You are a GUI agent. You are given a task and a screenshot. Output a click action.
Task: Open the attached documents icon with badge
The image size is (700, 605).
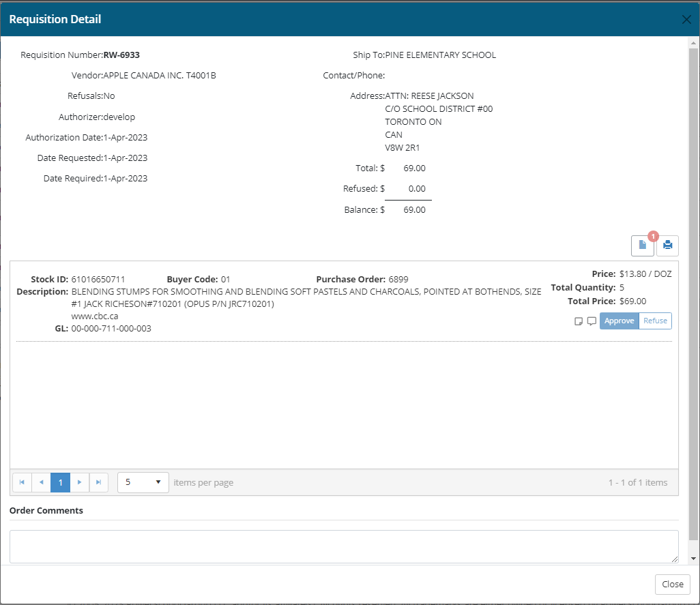(642, 246)
